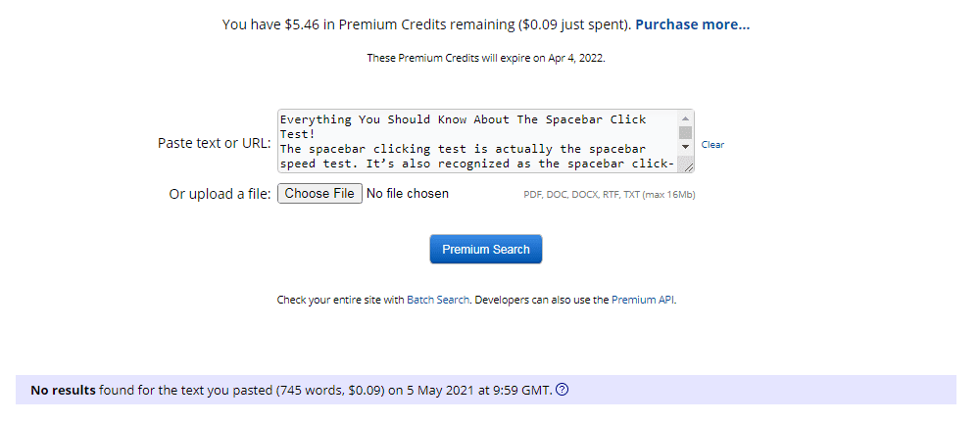Screen dimensions: 980x422
Task: Click the "No results" bold text
Action: click(x=63, y=390)
